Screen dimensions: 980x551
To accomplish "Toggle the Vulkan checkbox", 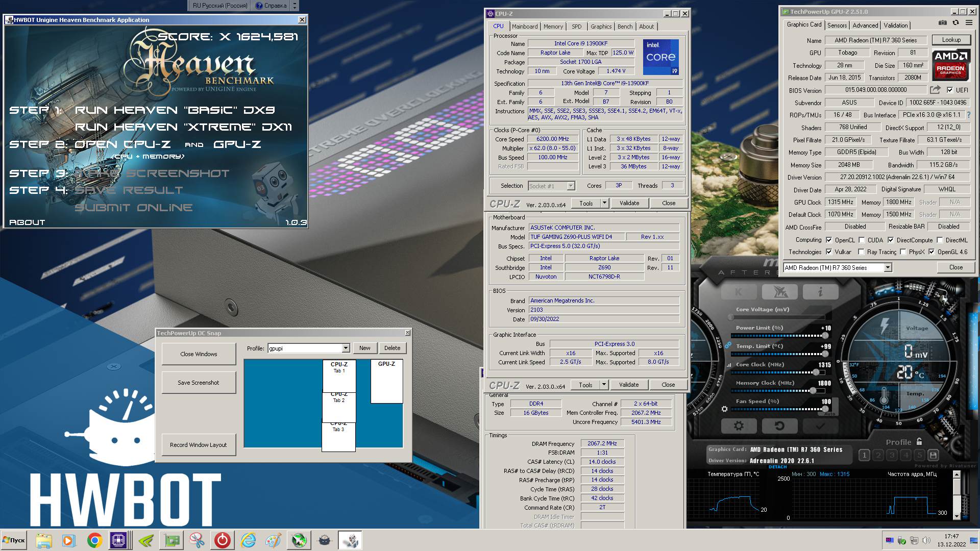I will pyautogui.click(x=829, y=252).
